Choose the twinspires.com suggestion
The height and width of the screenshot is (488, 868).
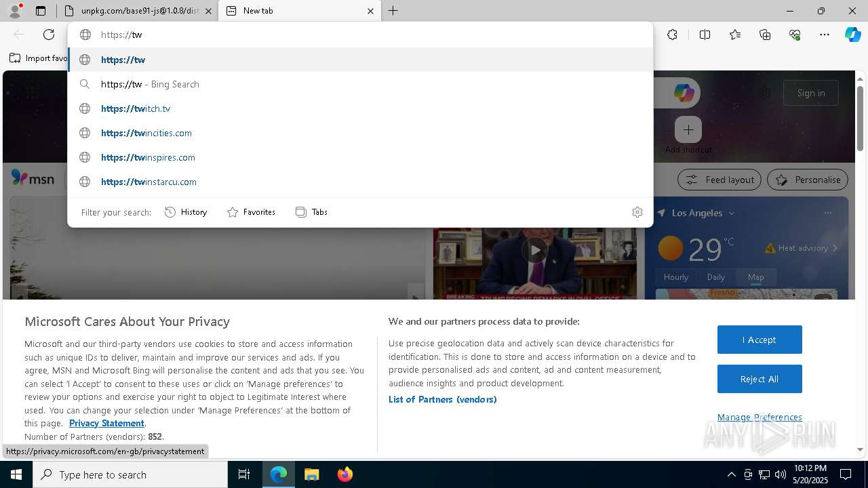click(x=360, y=157)
